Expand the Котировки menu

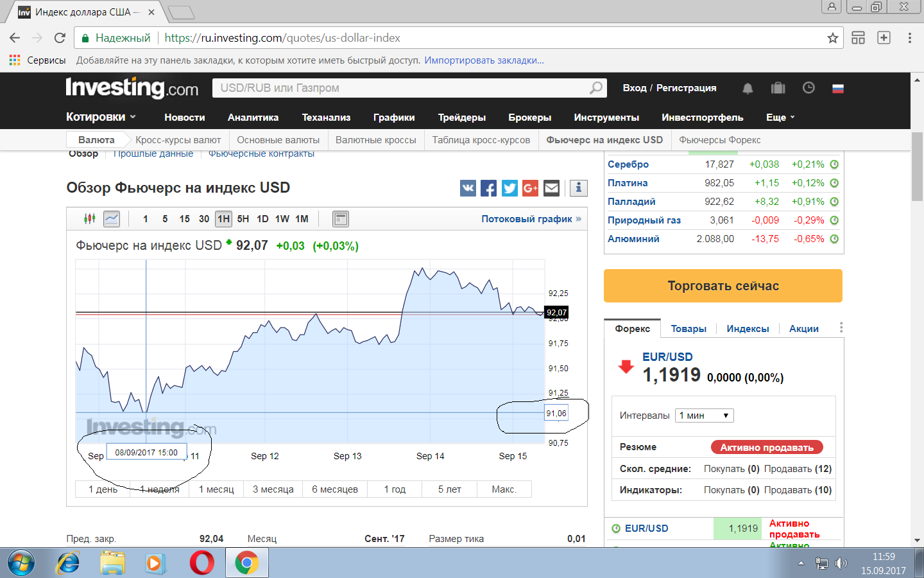point(101,117)
